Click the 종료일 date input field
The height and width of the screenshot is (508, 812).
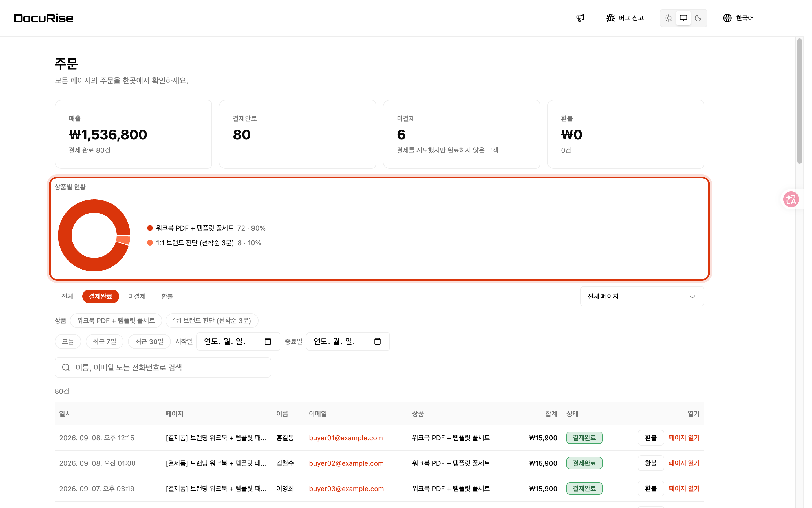pyautogui.click(x=348, y=341)
